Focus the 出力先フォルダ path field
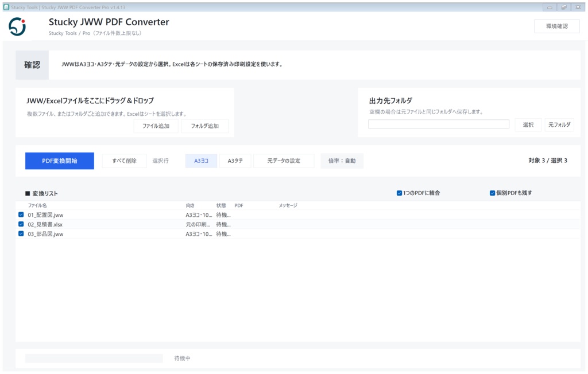The height and width of the screenshot is (374, 588). coord(438,124)
